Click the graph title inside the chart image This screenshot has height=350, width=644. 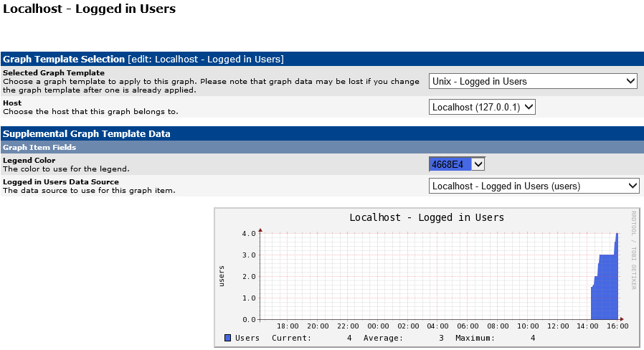point(427,217)
